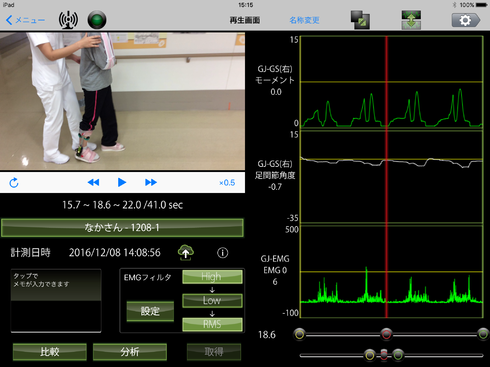This screenshot has height=367, width=490.
Task: Tap the yellow handle on lower range slider
Action: coord(370,355)
